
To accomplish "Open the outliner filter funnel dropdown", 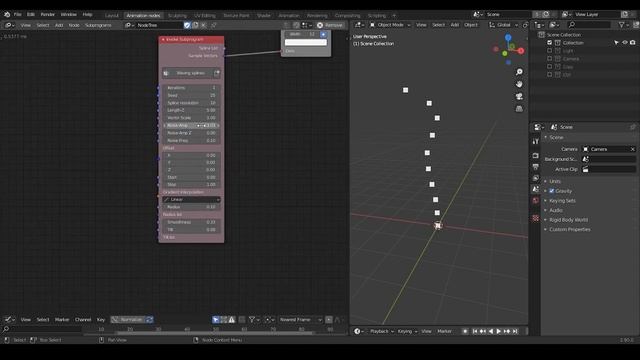I will 623,25.
